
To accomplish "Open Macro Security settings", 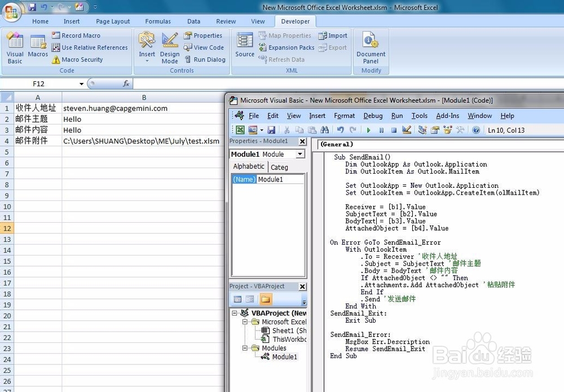I will click(x=77, y=60).
